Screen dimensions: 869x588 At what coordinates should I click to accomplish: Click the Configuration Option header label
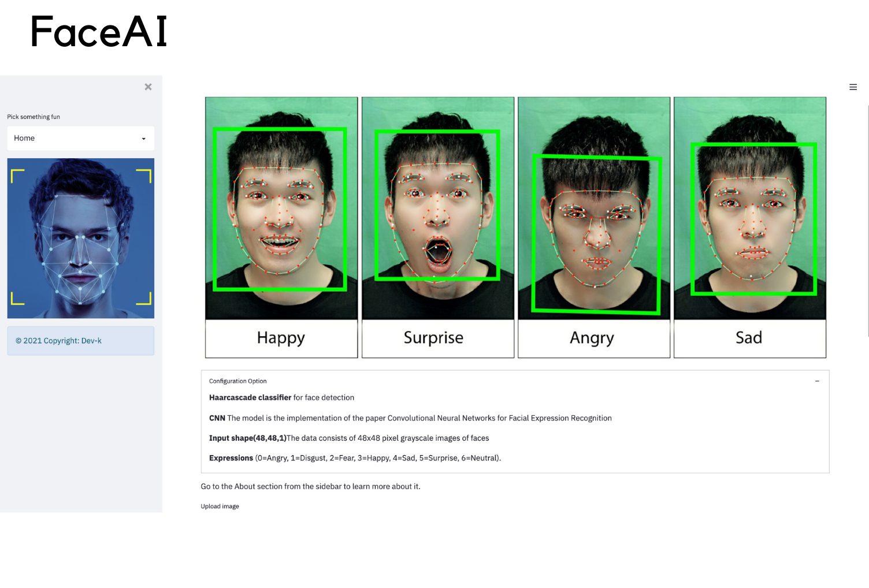(x=238, y=381)
